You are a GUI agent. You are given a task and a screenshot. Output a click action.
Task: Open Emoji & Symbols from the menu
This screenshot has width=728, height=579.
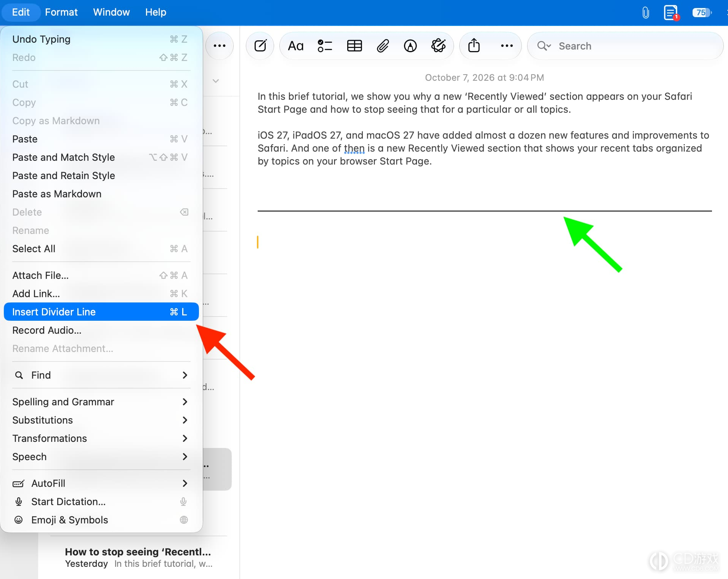coord(101,520)
